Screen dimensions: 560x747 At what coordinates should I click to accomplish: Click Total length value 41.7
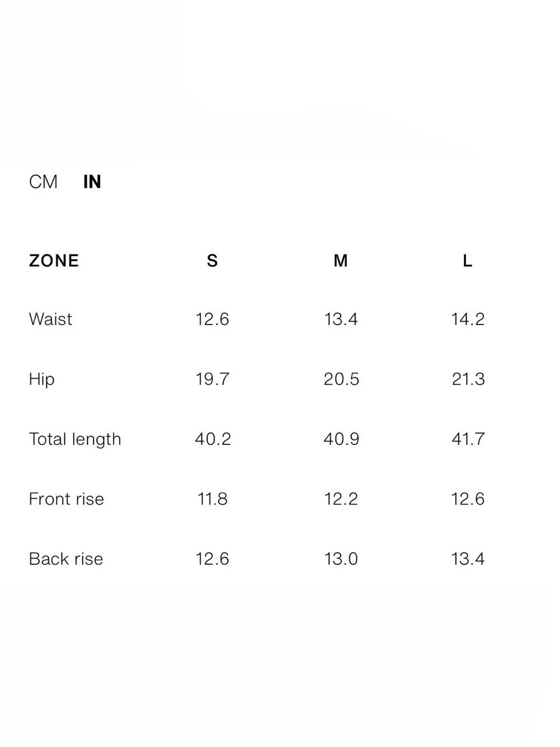point(468,439)
